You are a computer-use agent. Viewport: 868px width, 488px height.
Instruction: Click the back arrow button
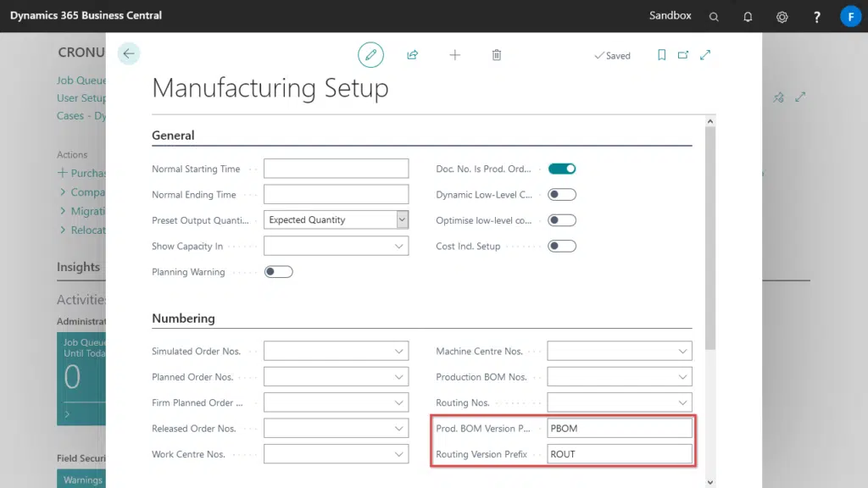(x=129, y=54)
